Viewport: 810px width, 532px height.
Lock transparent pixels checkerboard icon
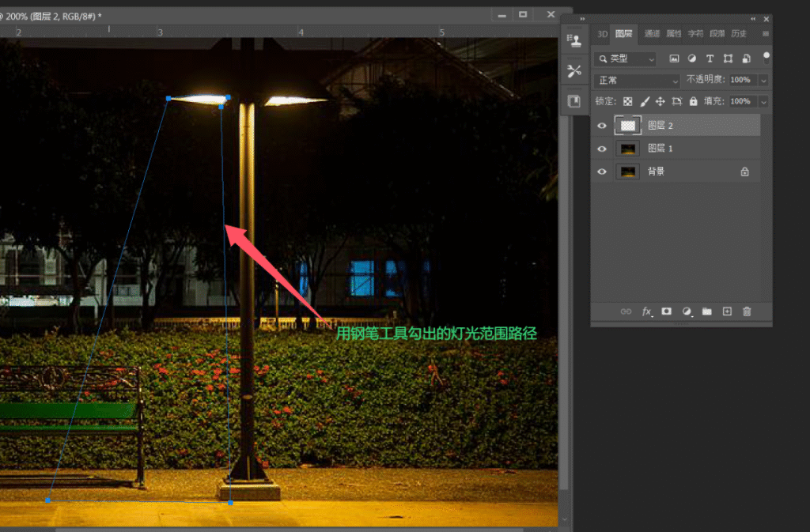tap(627, 102)
